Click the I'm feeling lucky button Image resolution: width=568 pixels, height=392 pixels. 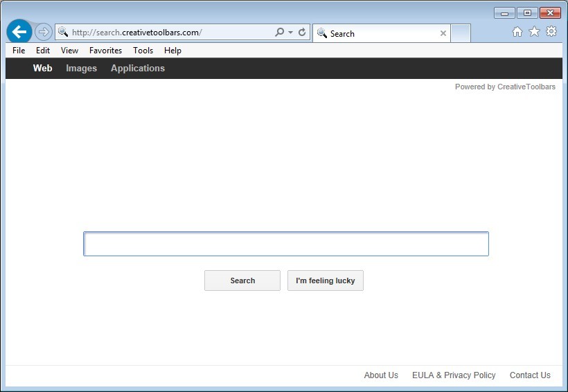[x=326, y=280]
